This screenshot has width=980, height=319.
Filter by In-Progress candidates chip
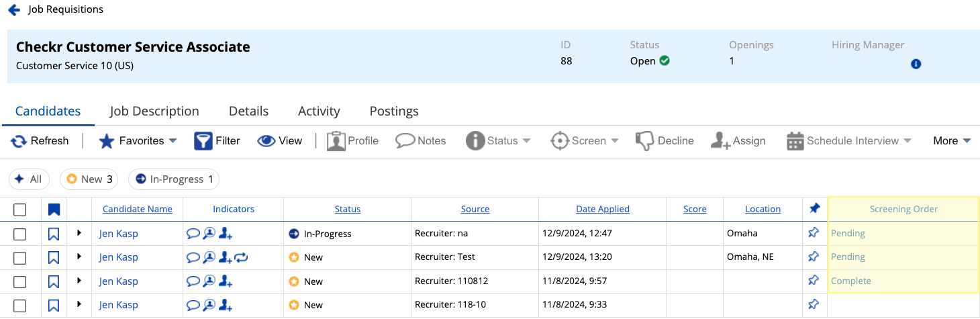[174, 179]
